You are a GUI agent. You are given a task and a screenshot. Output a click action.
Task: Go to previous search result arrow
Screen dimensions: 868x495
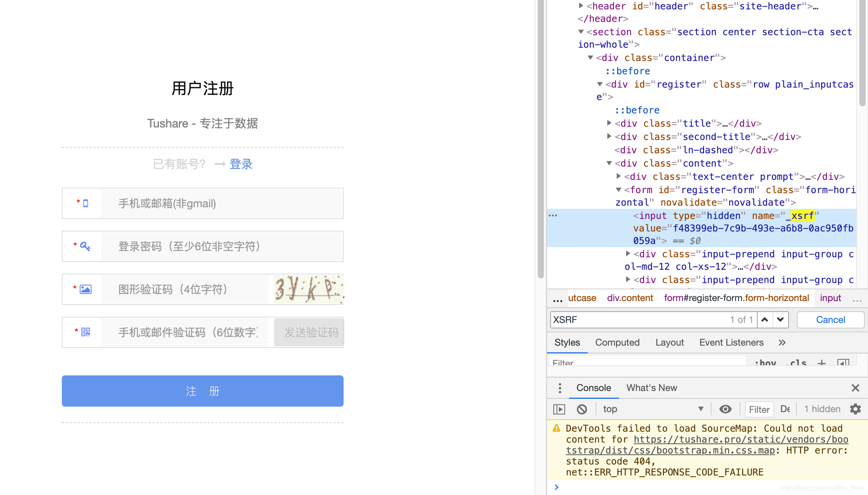(x=765, y=320)
